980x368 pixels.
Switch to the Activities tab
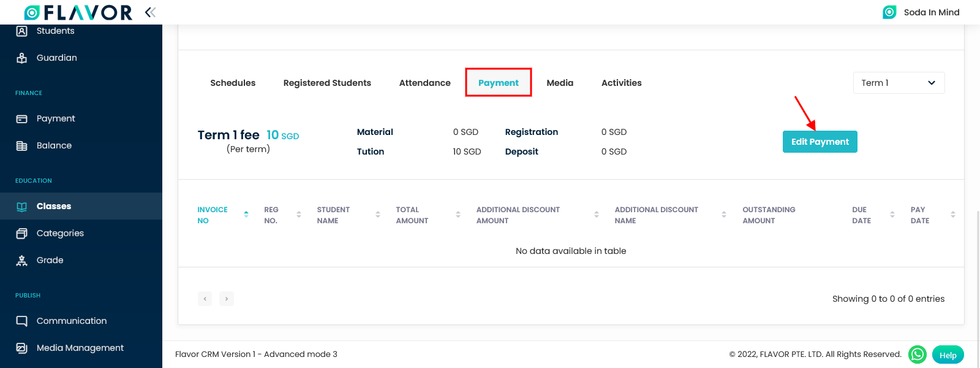(x=622, y=83)
